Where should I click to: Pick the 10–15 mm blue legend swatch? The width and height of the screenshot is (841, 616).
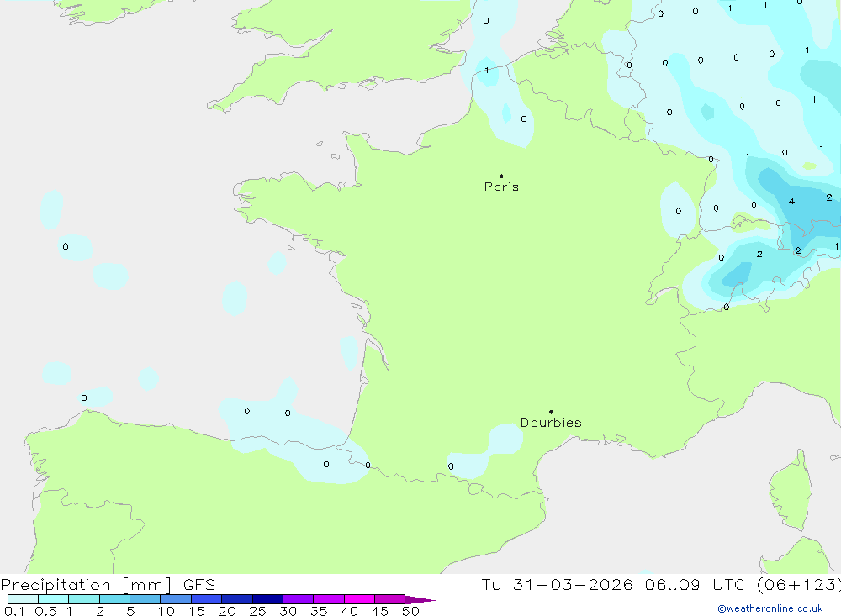pyautogui.click(x=175, y=599)
